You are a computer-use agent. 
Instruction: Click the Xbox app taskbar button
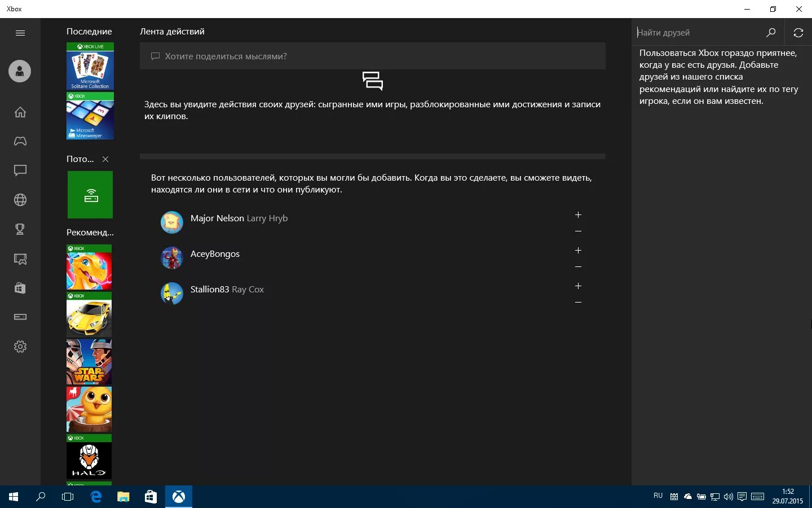179,497
